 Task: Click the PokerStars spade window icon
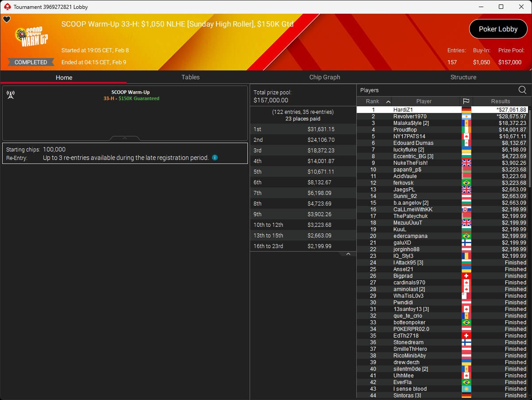click(x=7, y=7)
